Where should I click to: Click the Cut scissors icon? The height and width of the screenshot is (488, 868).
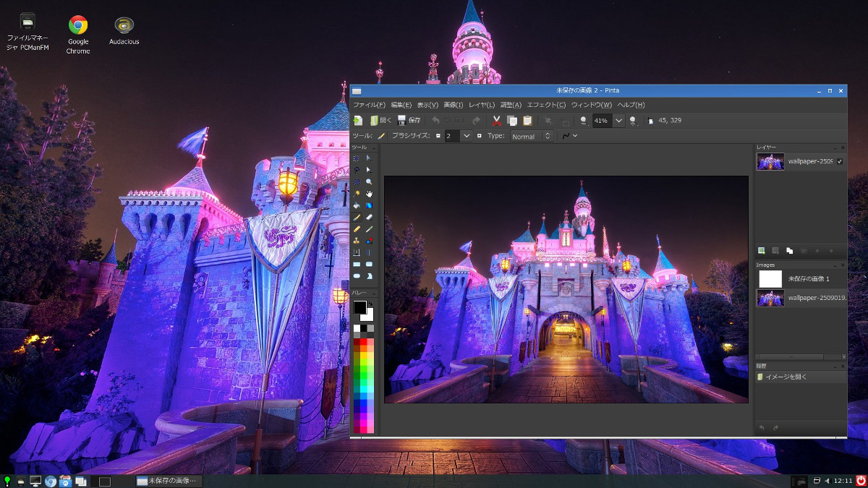tap(497, 121)
